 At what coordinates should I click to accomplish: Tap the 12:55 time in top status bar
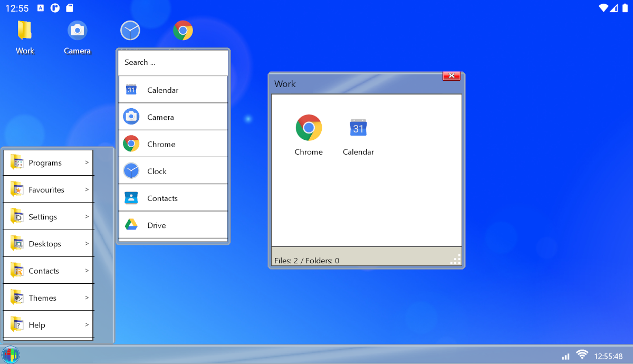click(x=17, y=8)
